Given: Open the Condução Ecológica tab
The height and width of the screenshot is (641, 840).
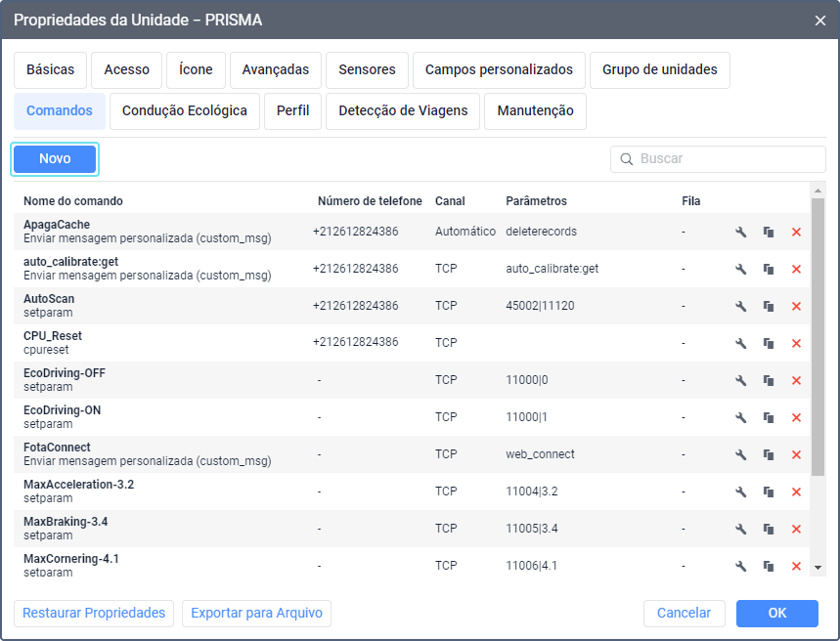Looking at the screenshot, I should pyautogui.click(x=185, y=111).
